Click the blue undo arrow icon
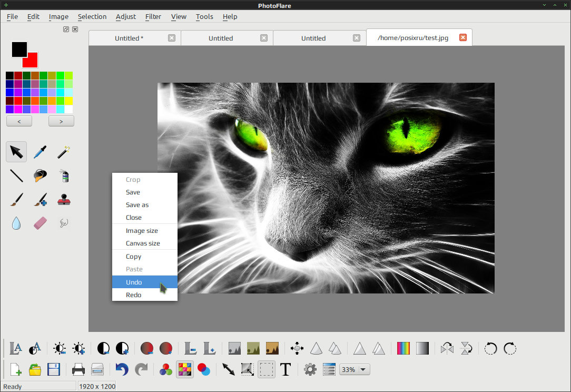This screenshot has height=392, width=571. click(x=122, y=369)
